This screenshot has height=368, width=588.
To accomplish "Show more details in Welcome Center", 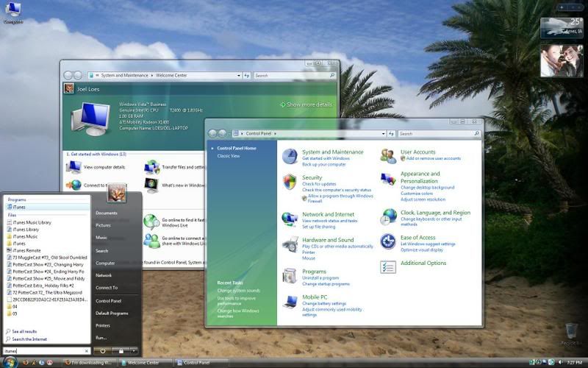I will [306, 105].
